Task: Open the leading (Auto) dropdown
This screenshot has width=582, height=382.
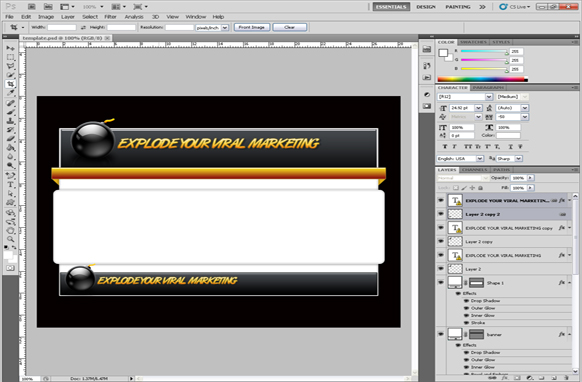Action: click(524, 108)
